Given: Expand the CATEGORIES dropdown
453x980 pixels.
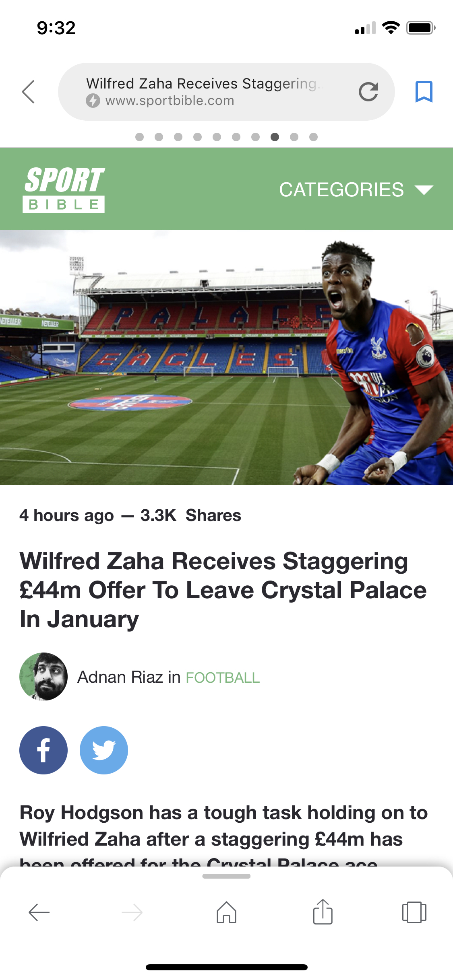Looking at the screenshot, I should (341, 189).
